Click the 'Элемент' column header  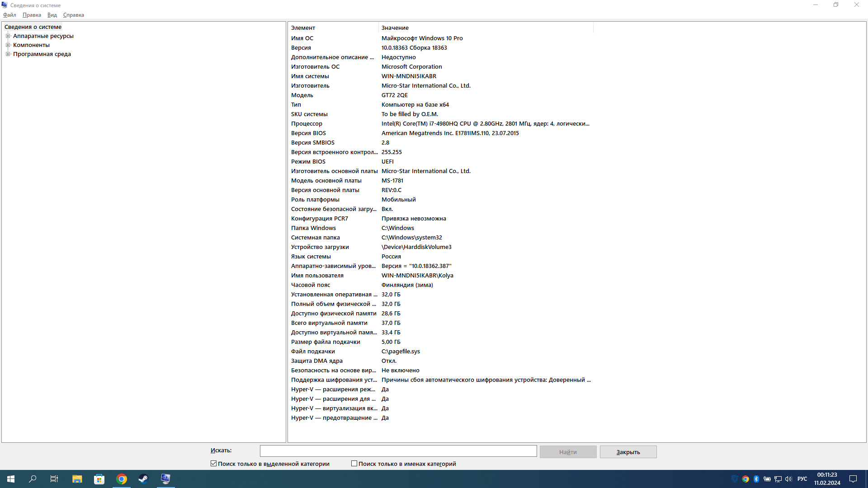coord(333,28)
